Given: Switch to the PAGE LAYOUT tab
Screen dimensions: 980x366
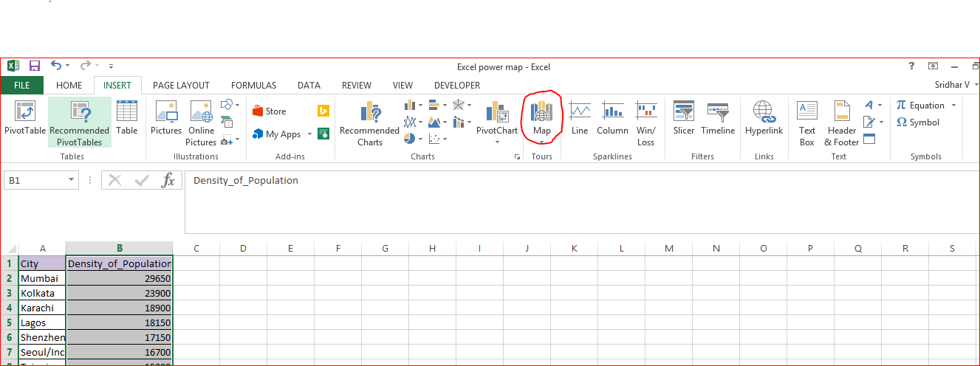Looking at the screenshot, I should (181, 86).
